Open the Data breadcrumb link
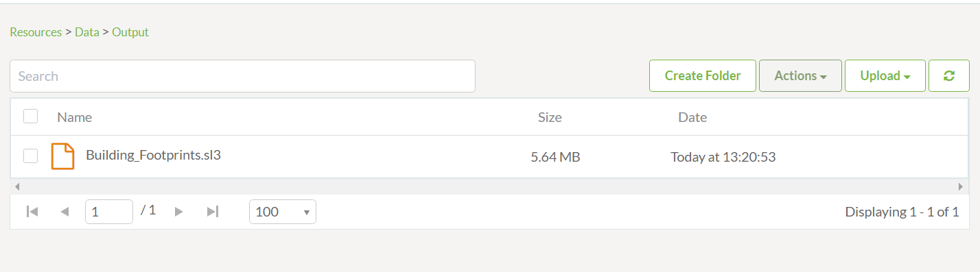Viewport: 980px width, 272px height. 87,32
